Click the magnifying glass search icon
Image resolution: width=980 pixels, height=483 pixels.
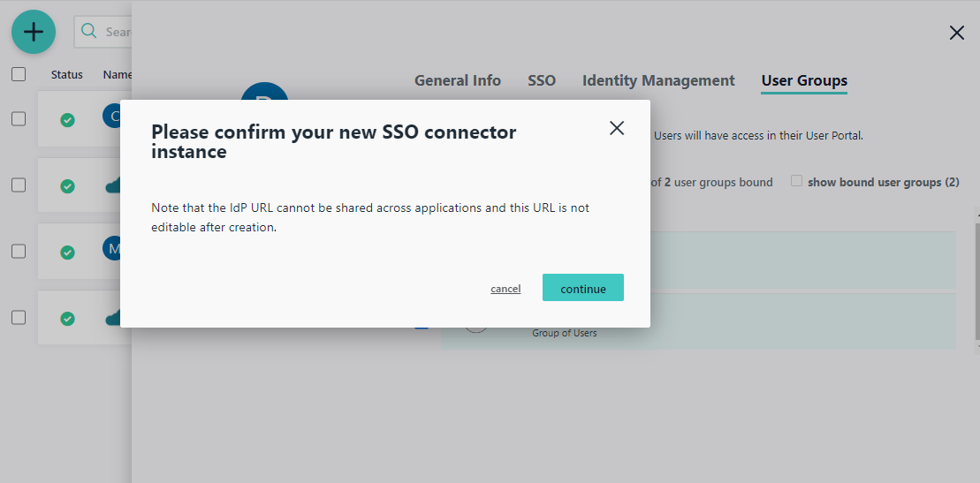pos(88,32)
